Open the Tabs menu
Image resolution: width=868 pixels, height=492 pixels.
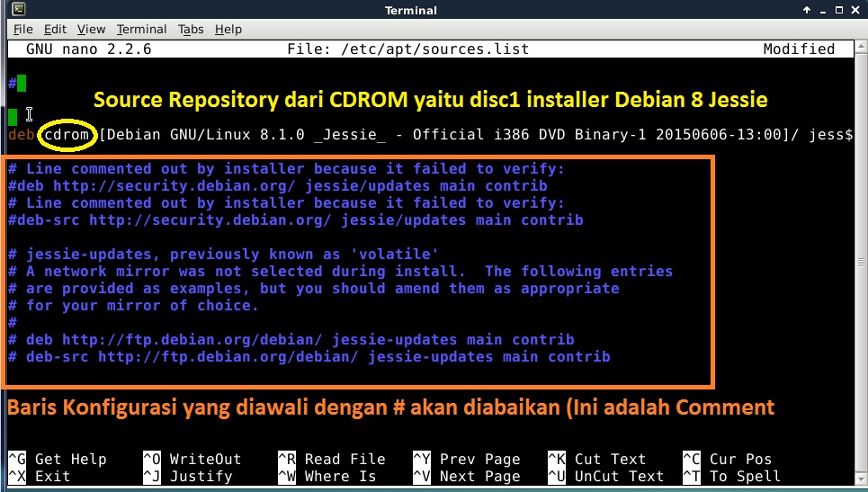point(191,30)
